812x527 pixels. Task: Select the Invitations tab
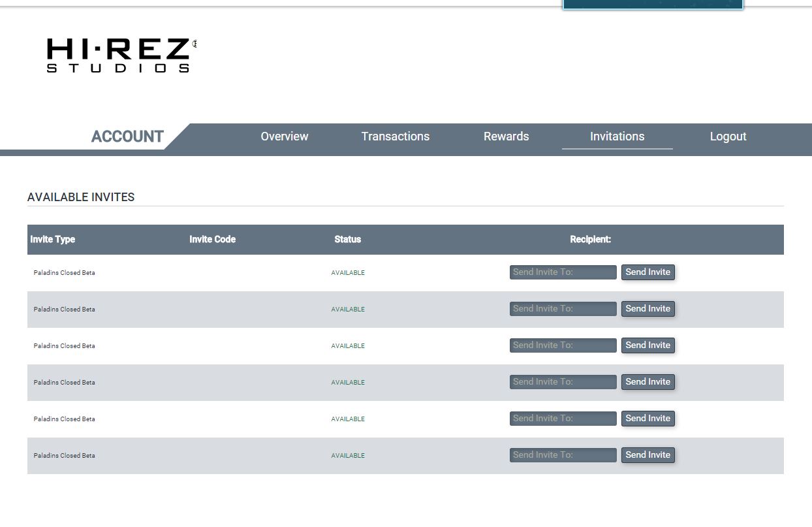(x=617, y=136)
